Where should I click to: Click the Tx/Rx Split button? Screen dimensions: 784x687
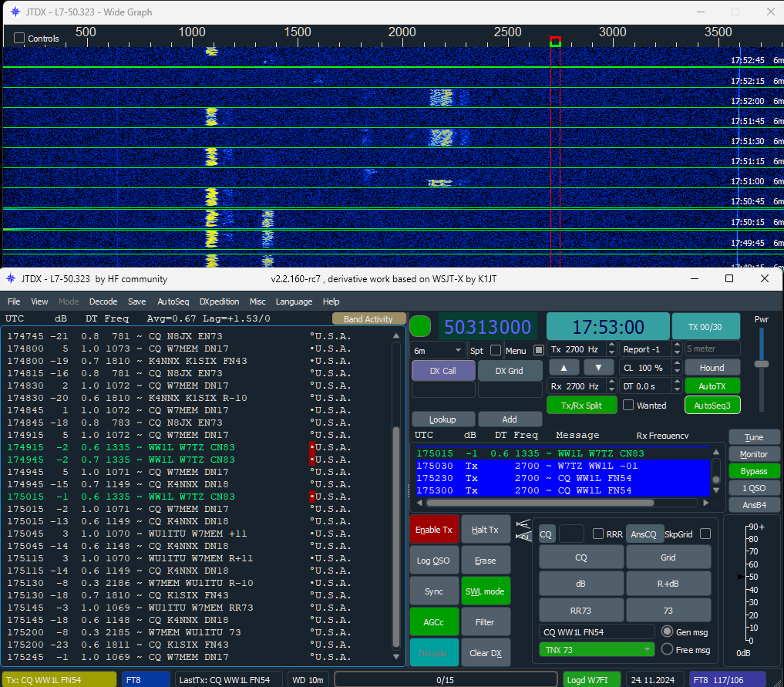click(x=581, y=405)
